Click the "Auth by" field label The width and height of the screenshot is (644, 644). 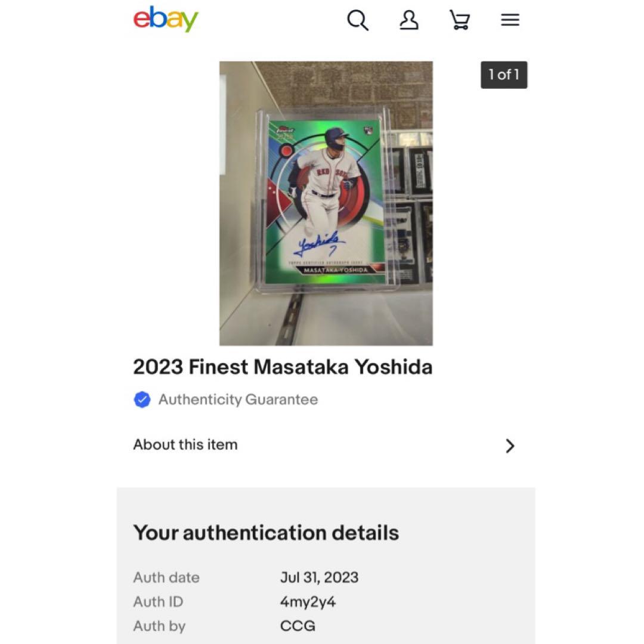159,626
